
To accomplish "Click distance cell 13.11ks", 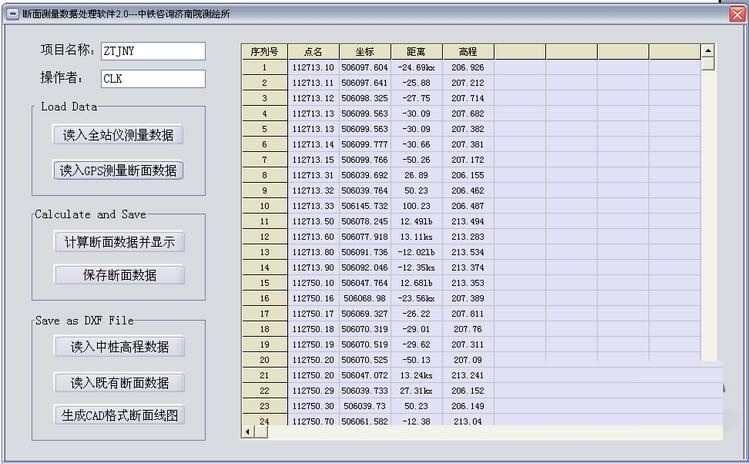I will [417, 237].
